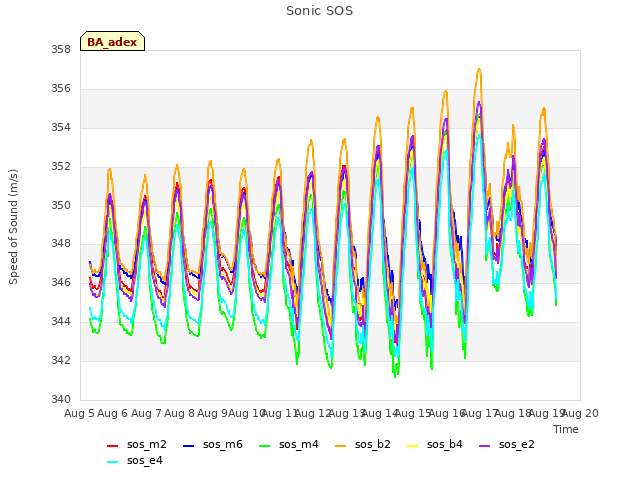Click the Aug 6 x-axis date label
The image size is (640, 480).
(x=113, y=413)
